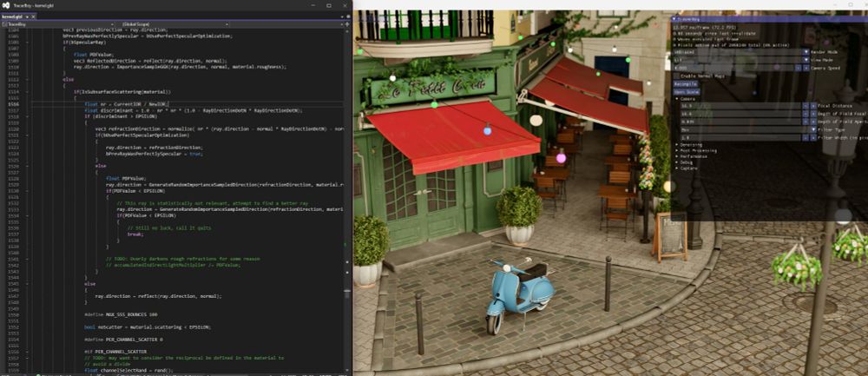The width and height of the screenshot is (868, 376).
Task: Click the 'float channelSelectRand = rand();' line
Action: coord(128,370)
